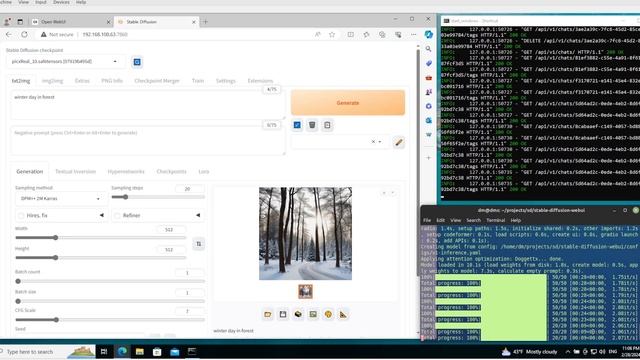Screen dimensions: 640x360
Task: Switch to the Open WebUI browser tab
Action: pos(71,22)
